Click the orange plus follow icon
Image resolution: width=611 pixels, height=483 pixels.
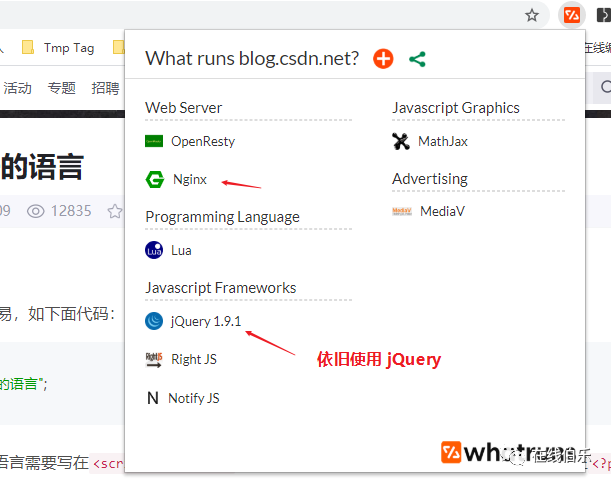pos(383,59)
